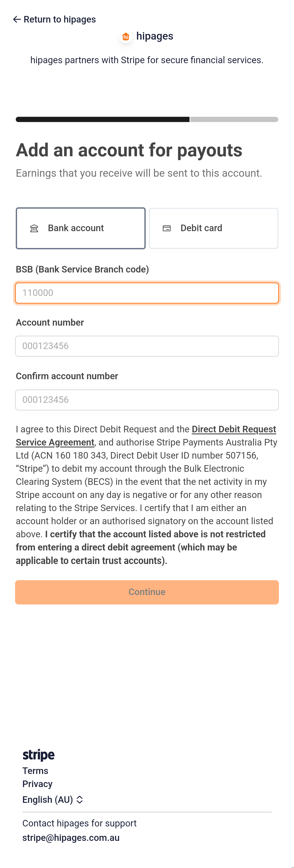
Task: Click Return to hipages link
Action: 59,19
